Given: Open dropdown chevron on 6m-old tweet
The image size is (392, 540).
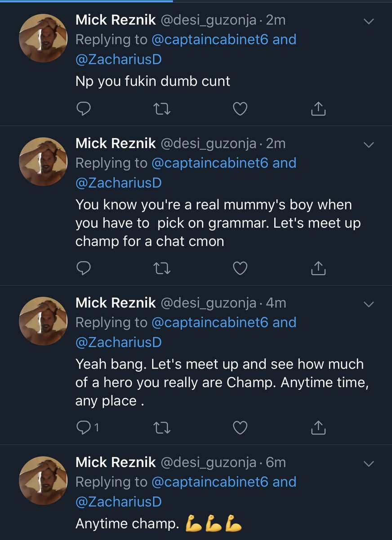Looking at the screenshot, I should 369,463.
